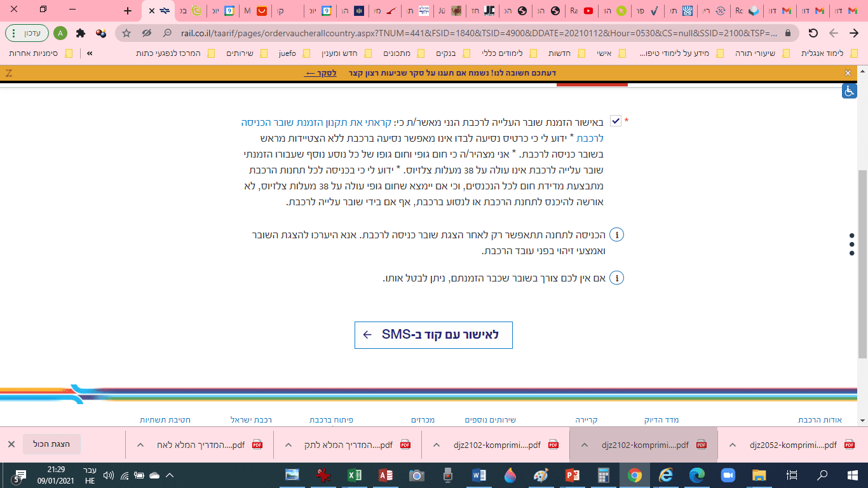
Task: Click the info icon beside station entry notice
Action: pos(616,234)
